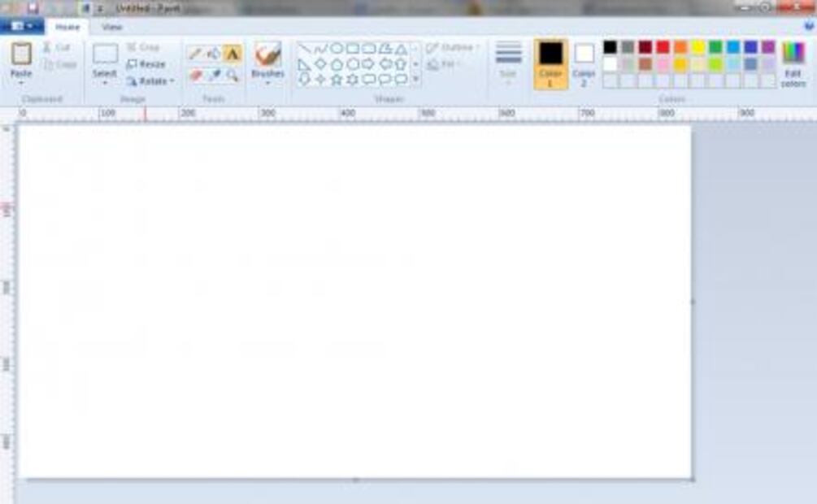
Task: Select the Eraser tool
Action: click(x=195, y=76)
